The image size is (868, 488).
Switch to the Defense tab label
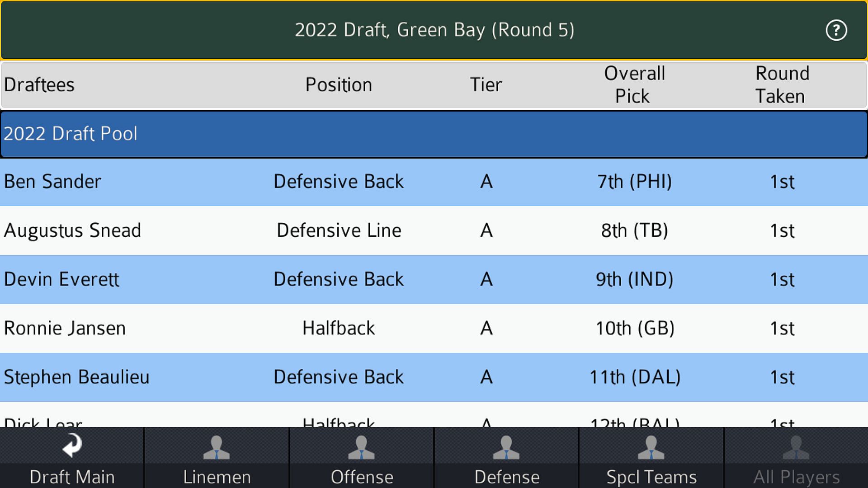pos(507,477)
